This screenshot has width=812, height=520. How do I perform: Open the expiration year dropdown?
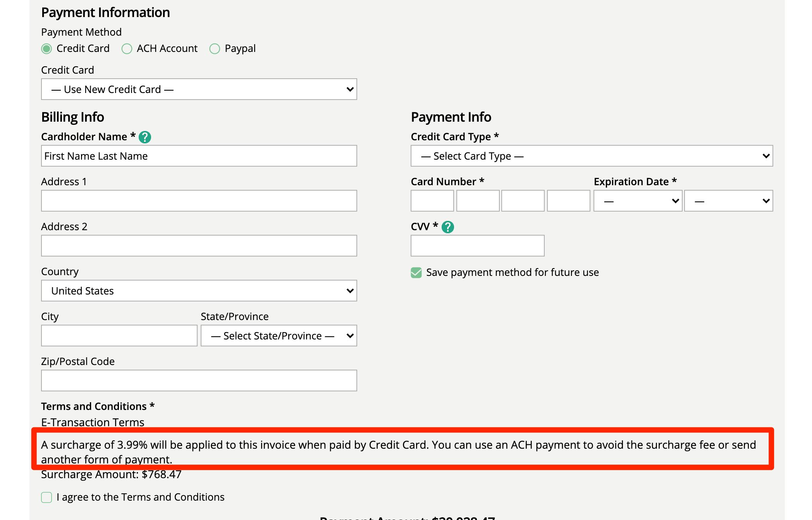[x=728, y=201]
